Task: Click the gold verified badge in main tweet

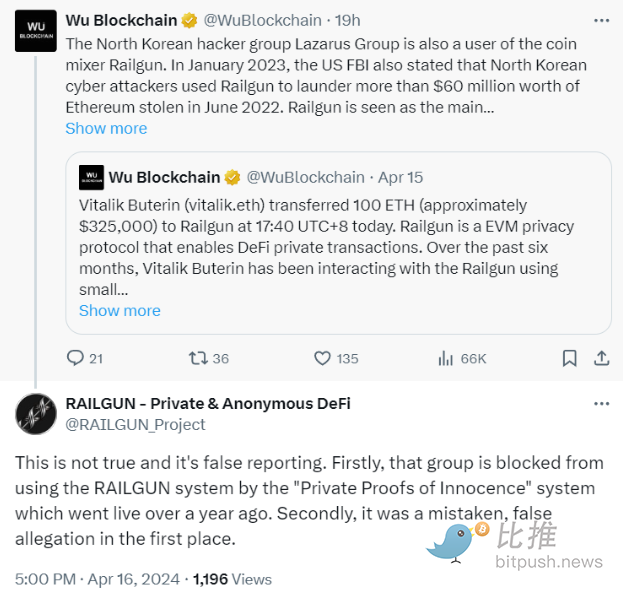Action: pyautogui.click(x=189, y=20)
